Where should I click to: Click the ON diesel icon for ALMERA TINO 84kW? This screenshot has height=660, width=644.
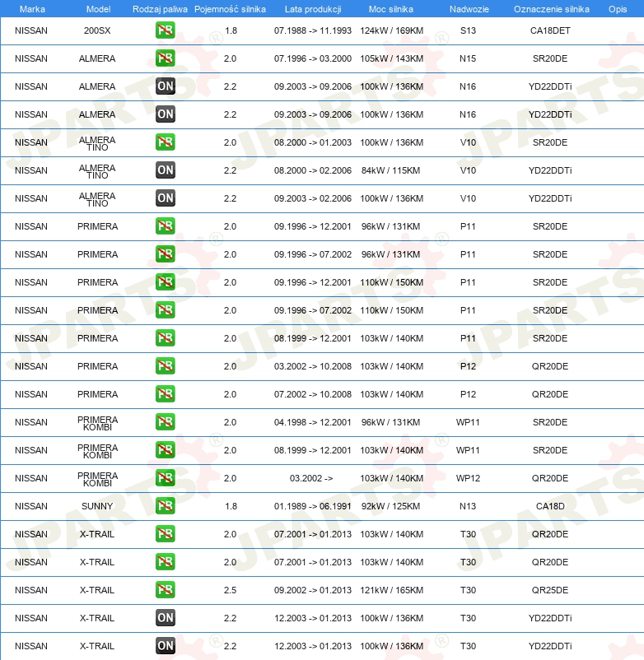165,170
